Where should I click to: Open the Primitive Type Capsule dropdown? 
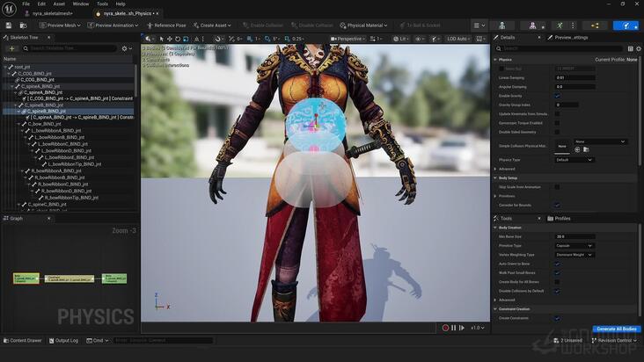[574, 245]
